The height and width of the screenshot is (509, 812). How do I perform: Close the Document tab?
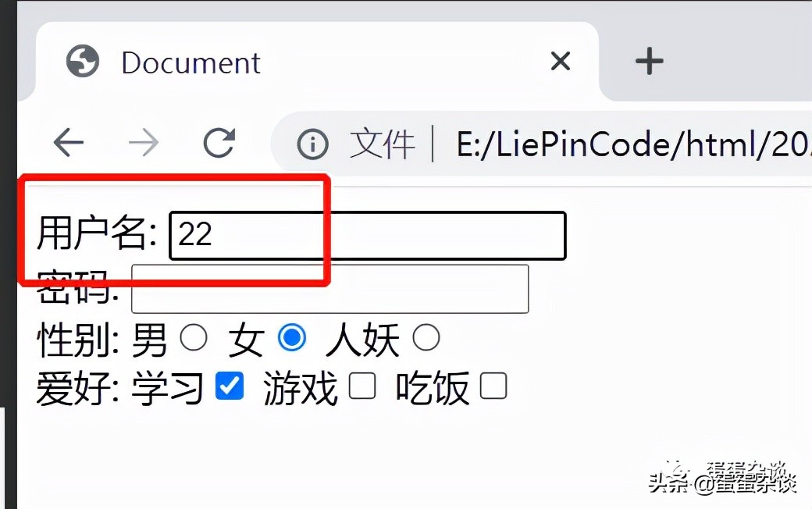[x=561, y=61]
